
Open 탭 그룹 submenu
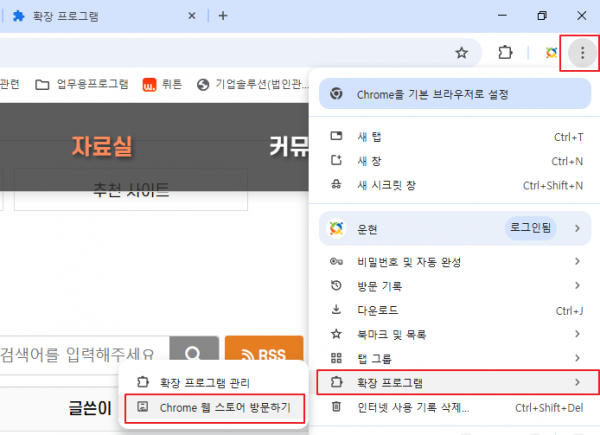(x=455, y=358)
